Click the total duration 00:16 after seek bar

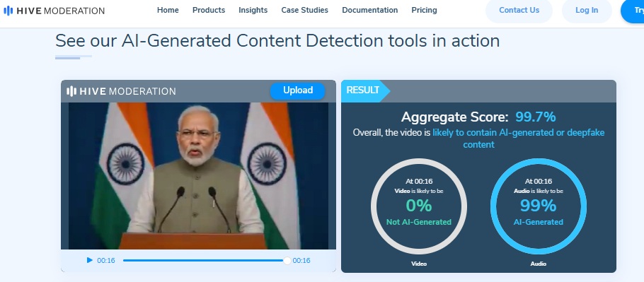pyautogui.click(x=301, y=261)
